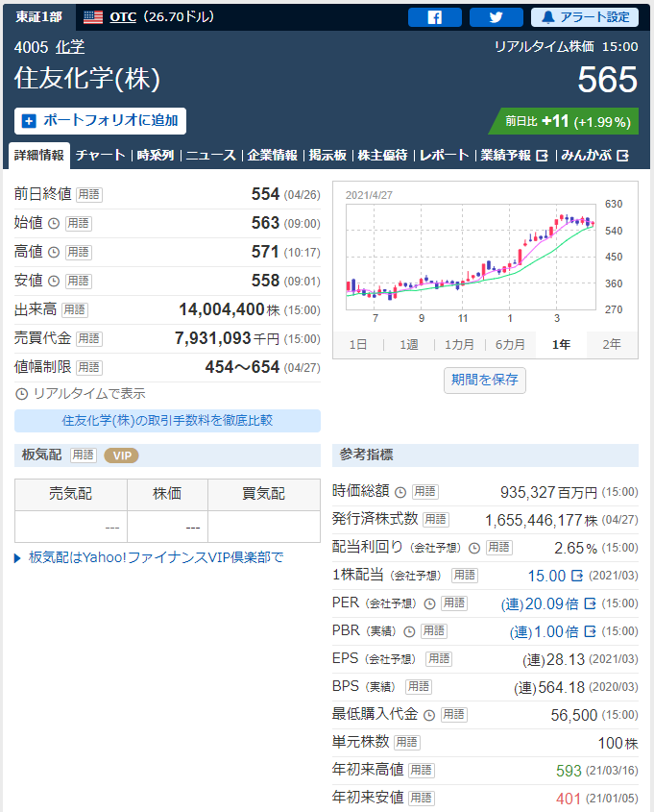Select 1週 chart period
654x812 pixels.
click(409, 345)
